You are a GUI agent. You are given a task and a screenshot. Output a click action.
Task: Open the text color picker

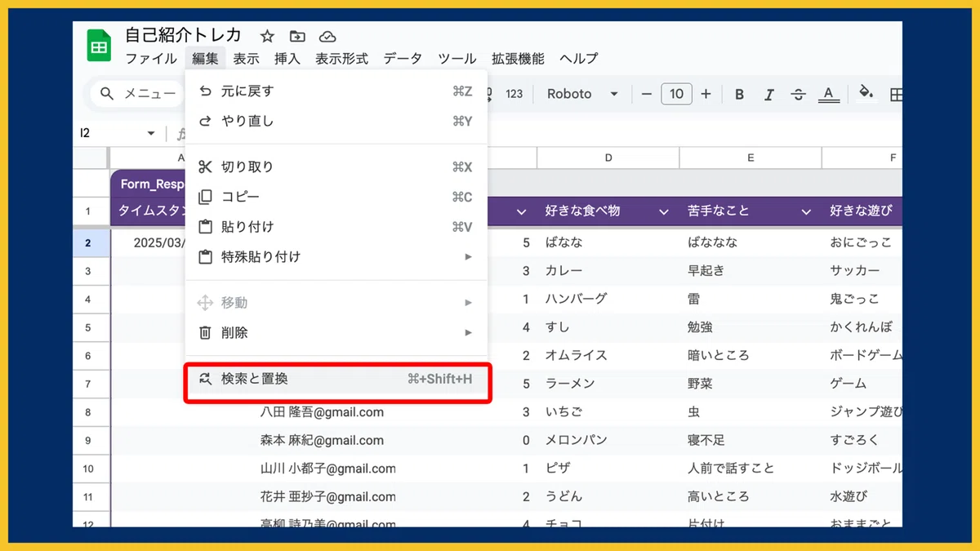point(829,94)
